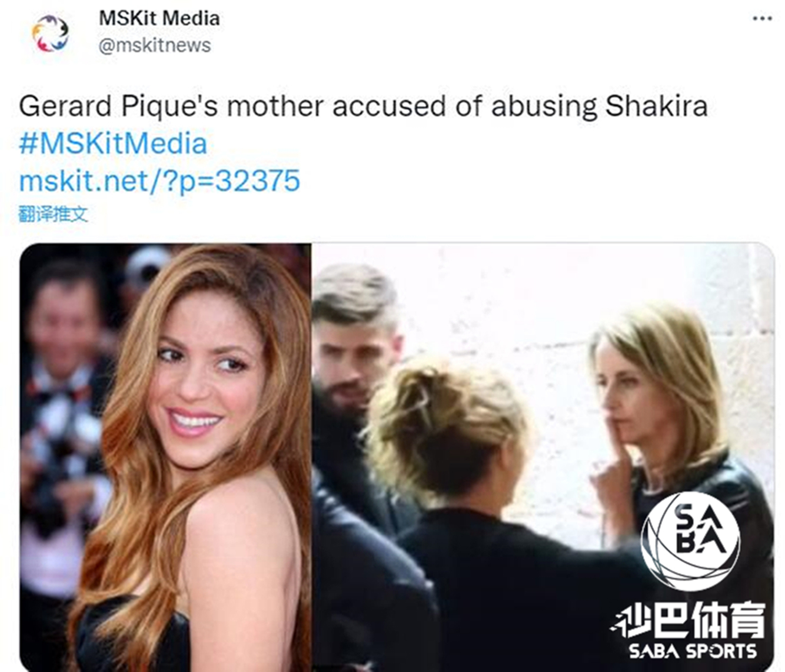The width and height of the screenshot is (785, 672).
Task: Open the three-dot more options menu
Action: point(762,19)
